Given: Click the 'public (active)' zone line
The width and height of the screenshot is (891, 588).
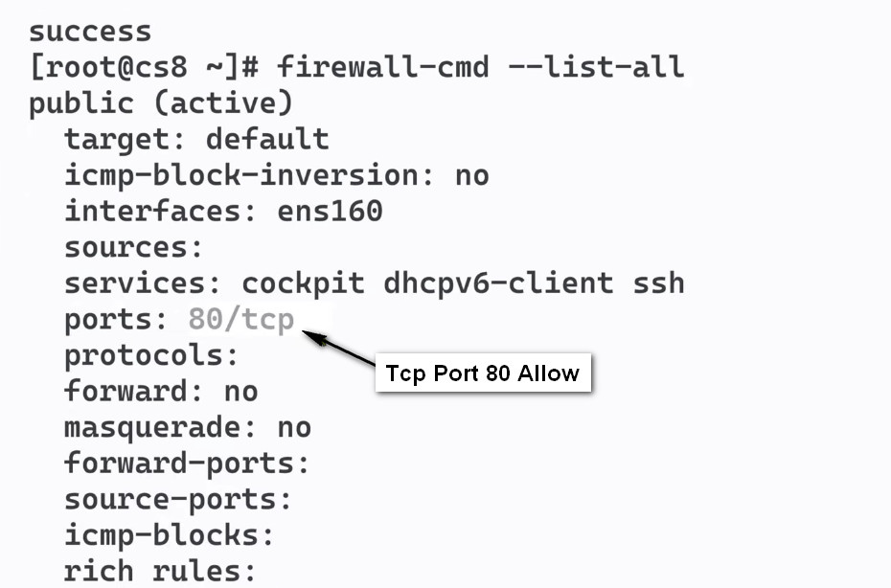Looking at the screenshot, I should click(161, 104).
